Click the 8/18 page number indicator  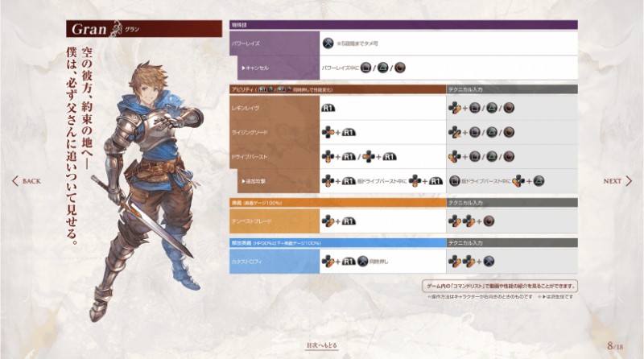(615, 346)
